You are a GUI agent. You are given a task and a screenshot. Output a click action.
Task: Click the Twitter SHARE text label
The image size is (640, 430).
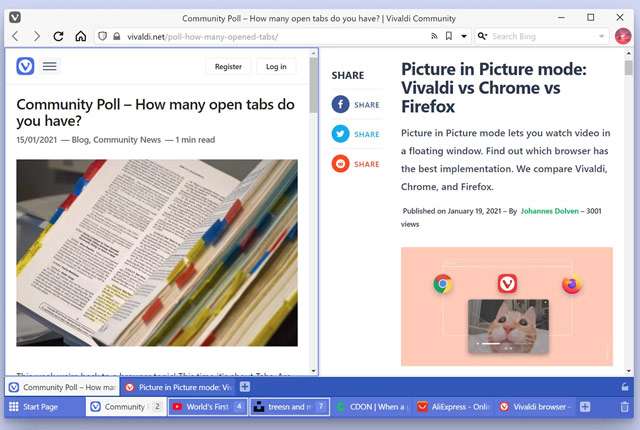click(x=367, y=134)
